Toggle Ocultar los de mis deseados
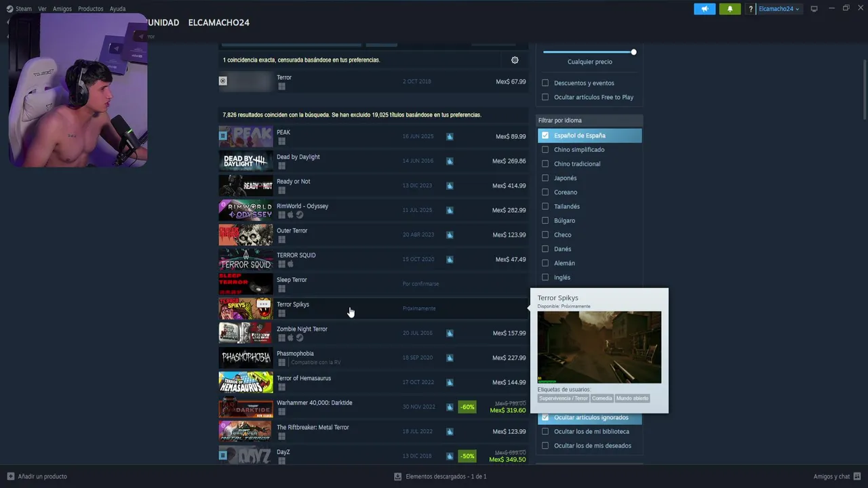This screenshot has height=488, width=868. [545, 446]
